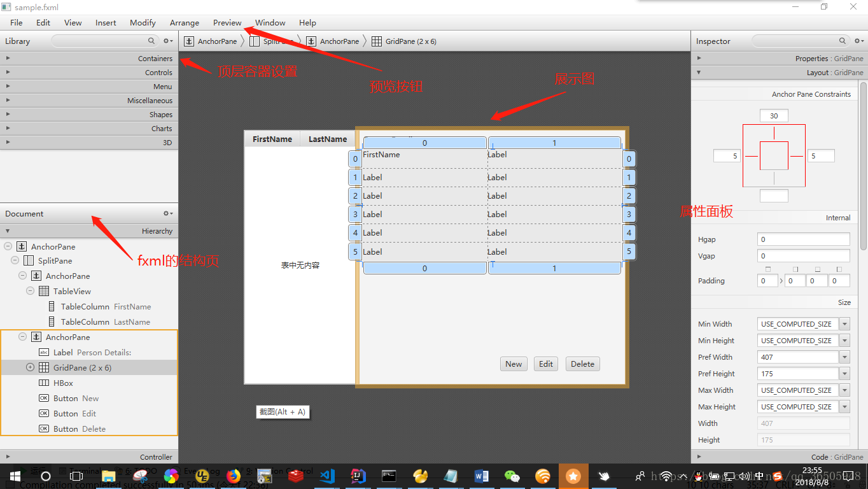
Task: Open the Arrange menu
Action: (x=185, y=22)
